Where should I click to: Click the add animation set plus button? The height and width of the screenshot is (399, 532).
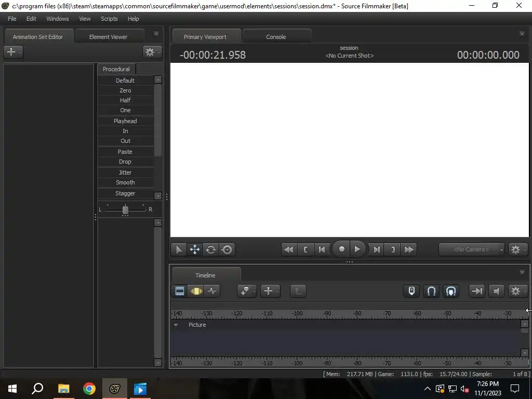tap(13, 52)
